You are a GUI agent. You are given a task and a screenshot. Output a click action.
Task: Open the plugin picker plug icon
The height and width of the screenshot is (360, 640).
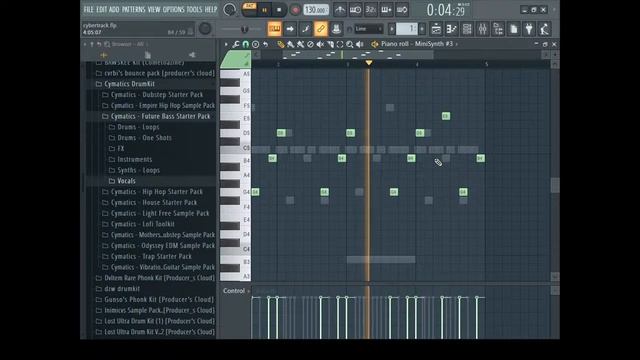coord(529,29)
